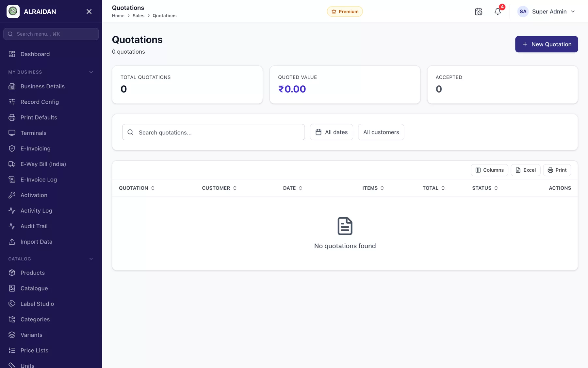Open Dashboard menu item
This screenshot has height=368, width=588.
coord(51,54)
